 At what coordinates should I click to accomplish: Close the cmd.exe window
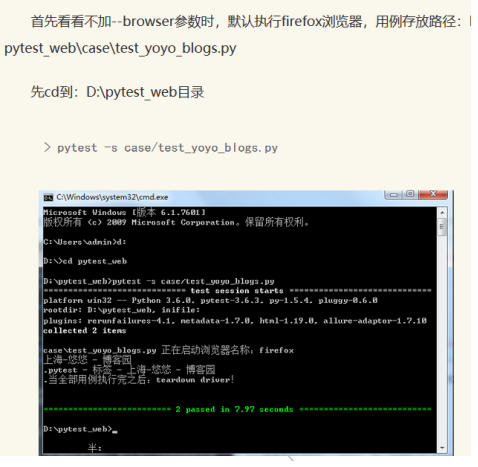pos(433,194)
